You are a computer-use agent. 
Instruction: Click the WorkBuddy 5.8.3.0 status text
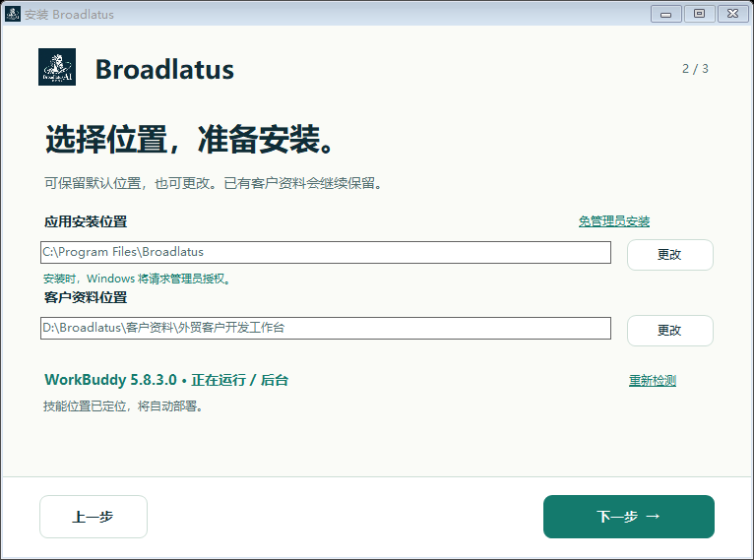tap(166, 380)
